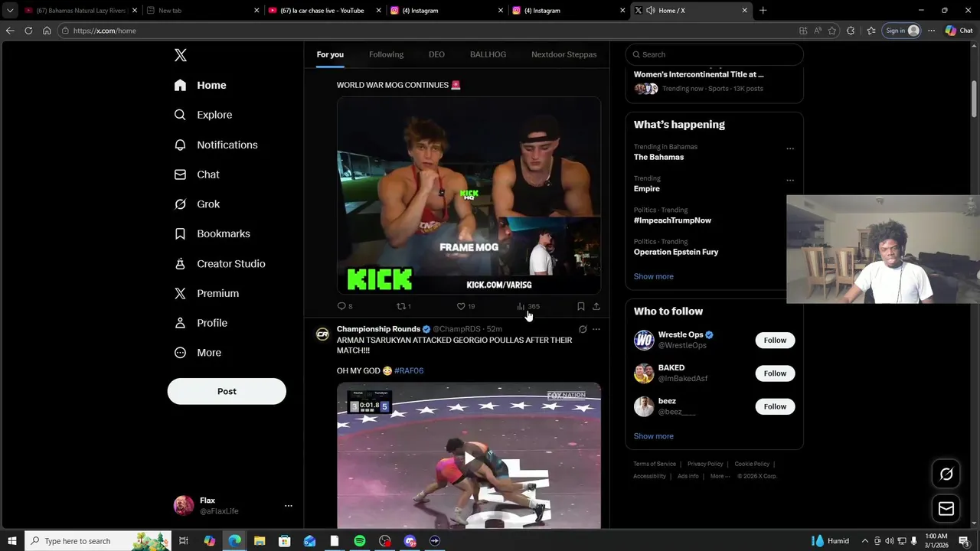
Task: Open Bookmarks page
Action: [212, 233]
